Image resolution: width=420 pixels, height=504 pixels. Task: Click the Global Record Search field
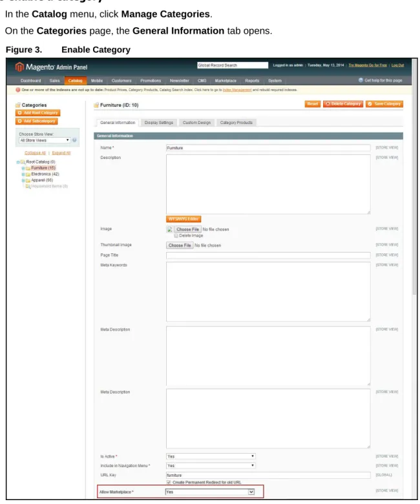tap(233, 65)
